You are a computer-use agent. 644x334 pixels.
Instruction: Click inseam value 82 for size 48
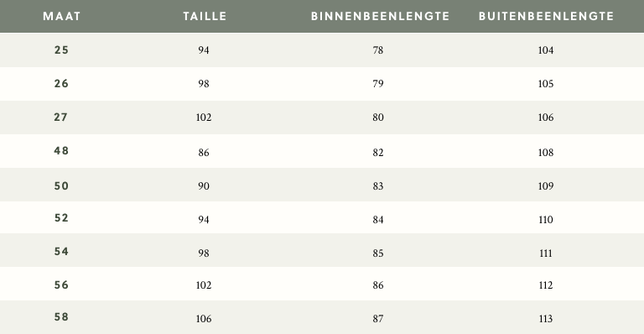(x=378, y=153)
